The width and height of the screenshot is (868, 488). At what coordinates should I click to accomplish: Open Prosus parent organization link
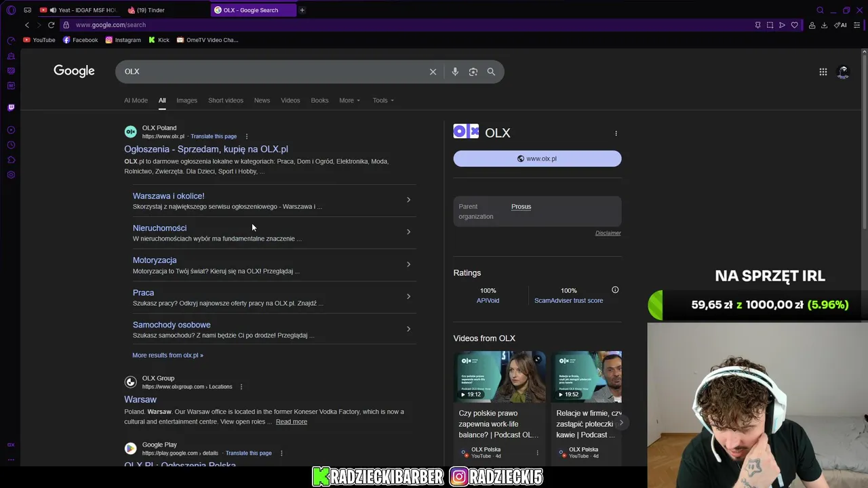coord(521,207)
